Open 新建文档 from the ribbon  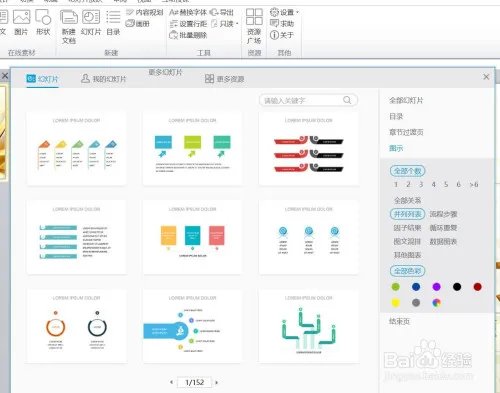[69, 27]
